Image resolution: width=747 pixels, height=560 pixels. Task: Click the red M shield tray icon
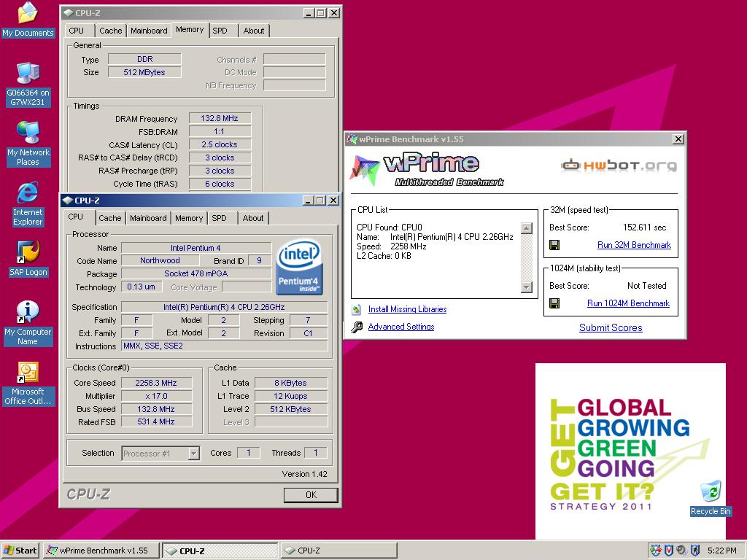point(669,551)
